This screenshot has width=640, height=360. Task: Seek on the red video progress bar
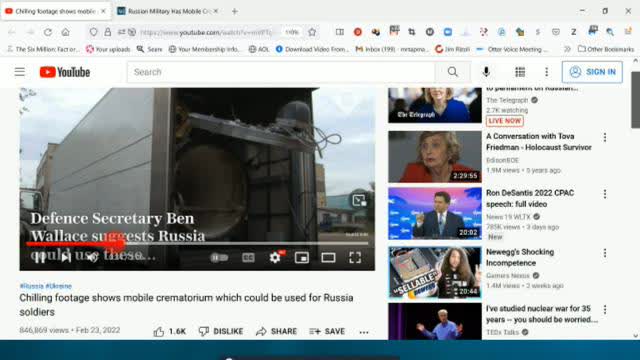pyautogui.click(x=197, y=244)
